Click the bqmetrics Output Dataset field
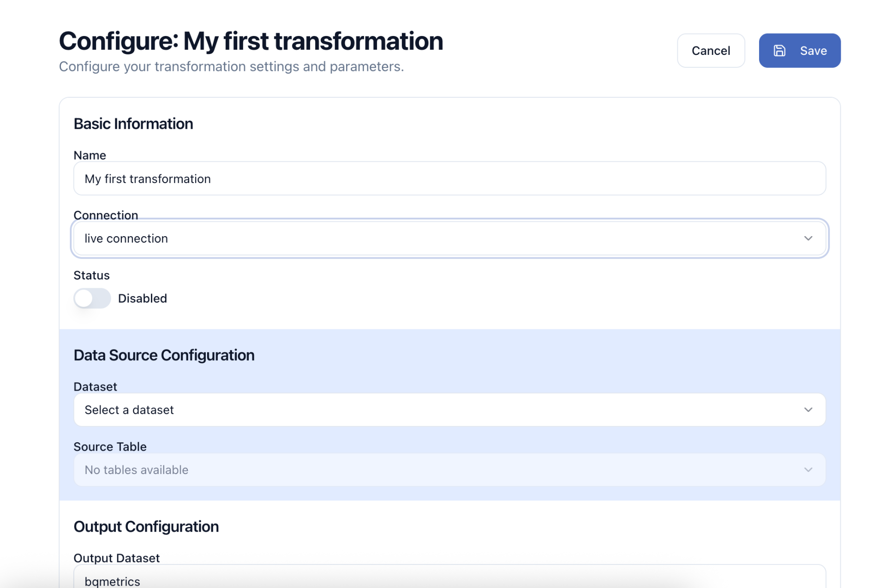Screen dimensions: 886x588 tap(415, 581)
